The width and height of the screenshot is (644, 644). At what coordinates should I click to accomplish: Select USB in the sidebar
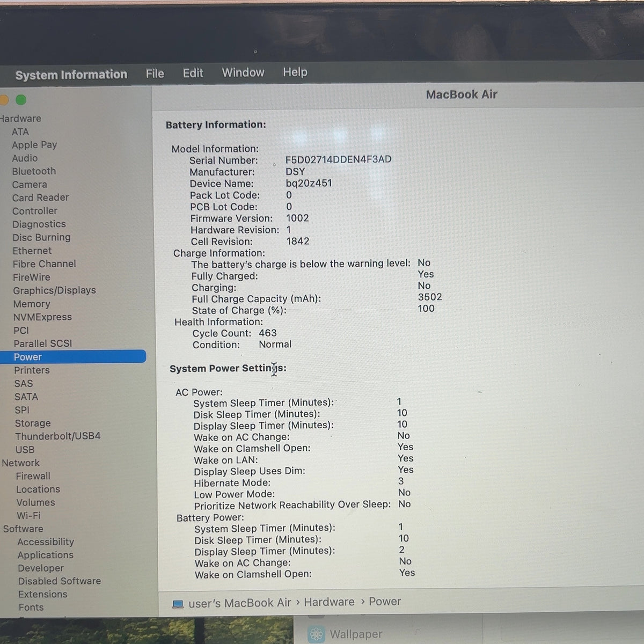pyautogui.click(x=25, y=450)
